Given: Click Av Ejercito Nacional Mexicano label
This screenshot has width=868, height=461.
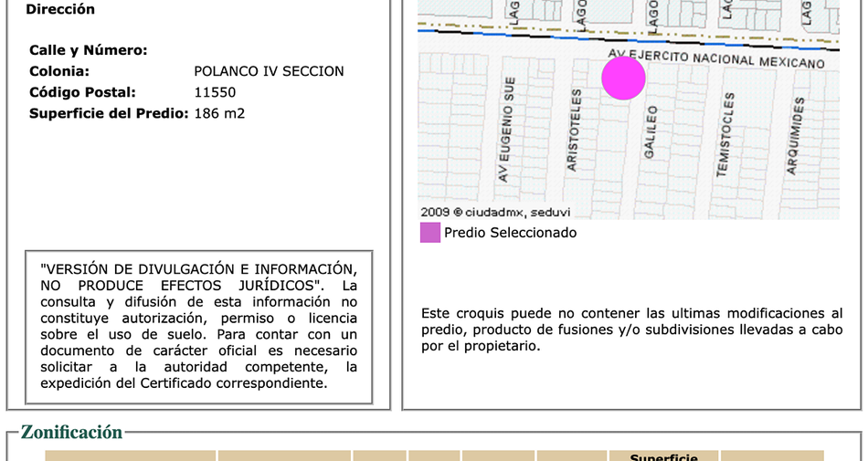Looking at the screenshot, I should pos(716,58).
